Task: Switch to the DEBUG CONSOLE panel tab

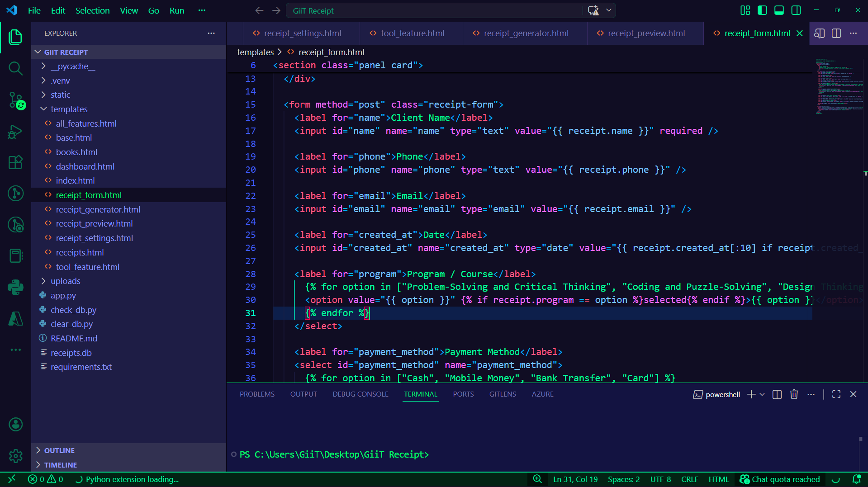Action: coord(360,394)
